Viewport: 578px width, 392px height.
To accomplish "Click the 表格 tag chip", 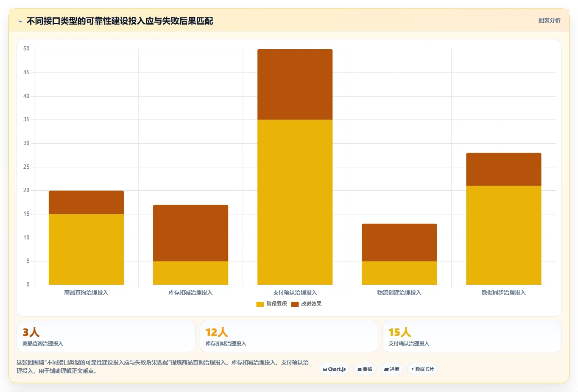I will click(365, 369).
